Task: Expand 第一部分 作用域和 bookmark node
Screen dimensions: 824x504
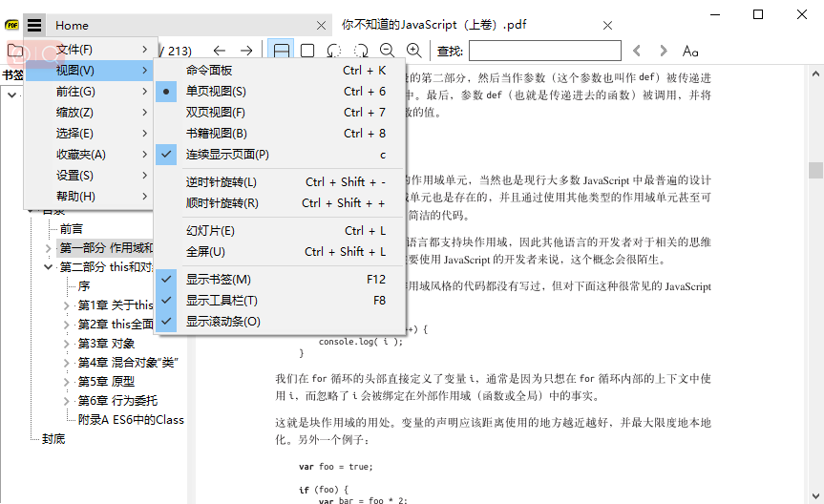Action: (x=49, y=248)
